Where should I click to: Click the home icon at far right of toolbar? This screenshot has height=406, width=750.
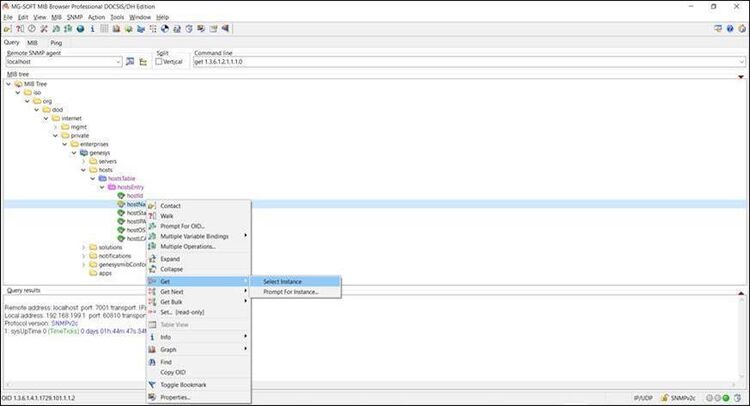coord(742,29)
